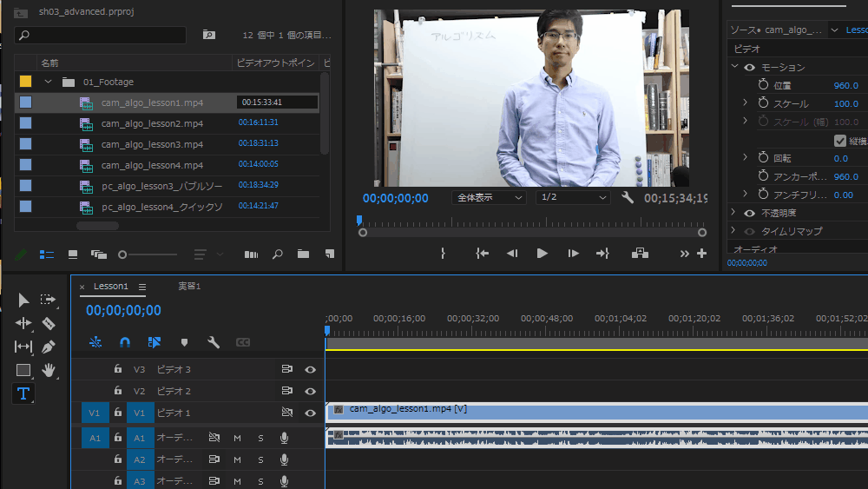Expand the 不透明度 effect

(x=733, y=212)
